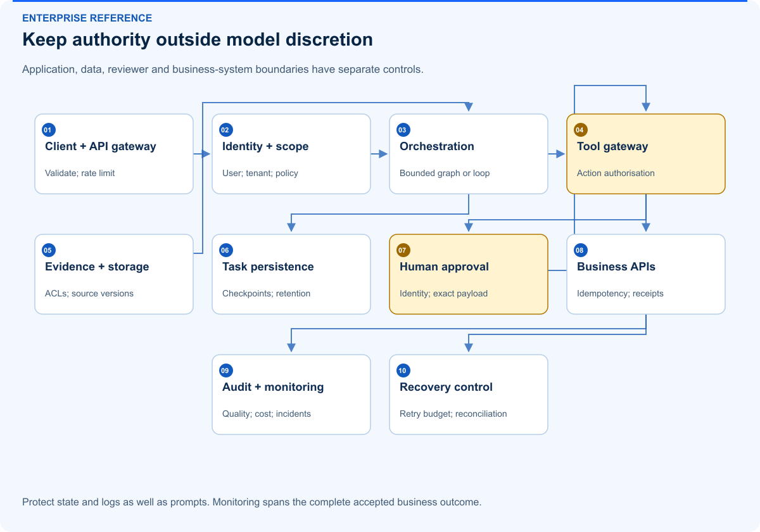Image resolution: width=760 pixels, height=532 pixels.
Task: Select the Evidence + storage title
Action: 97,267
